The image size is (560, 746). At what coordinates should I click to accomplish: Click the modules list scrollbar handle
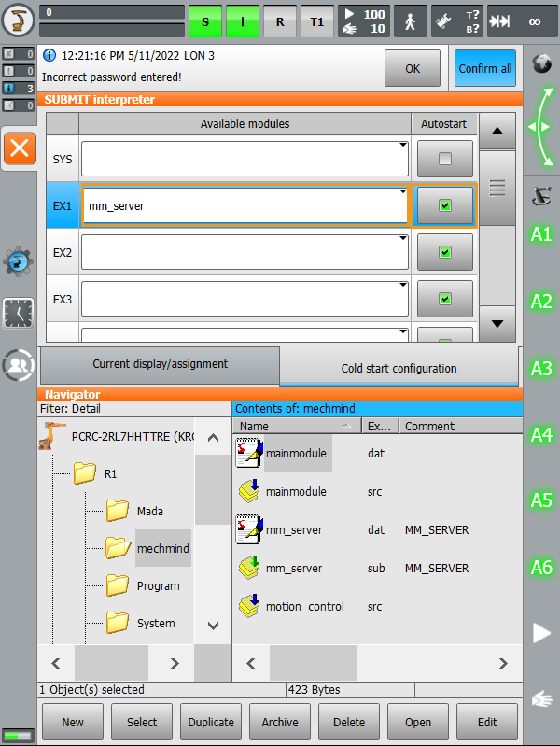coord(497,188)
